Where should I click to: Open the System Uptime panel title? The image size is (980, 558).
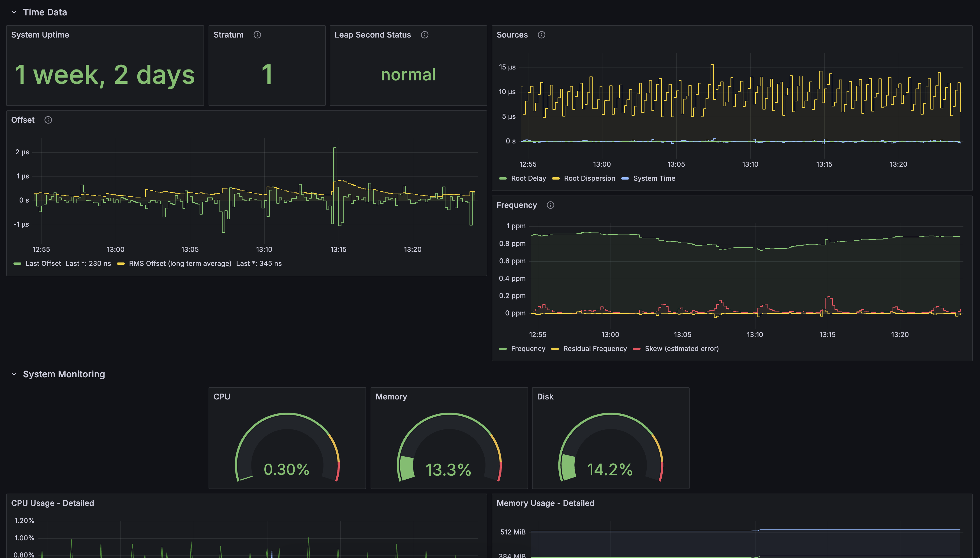point(40,35)
